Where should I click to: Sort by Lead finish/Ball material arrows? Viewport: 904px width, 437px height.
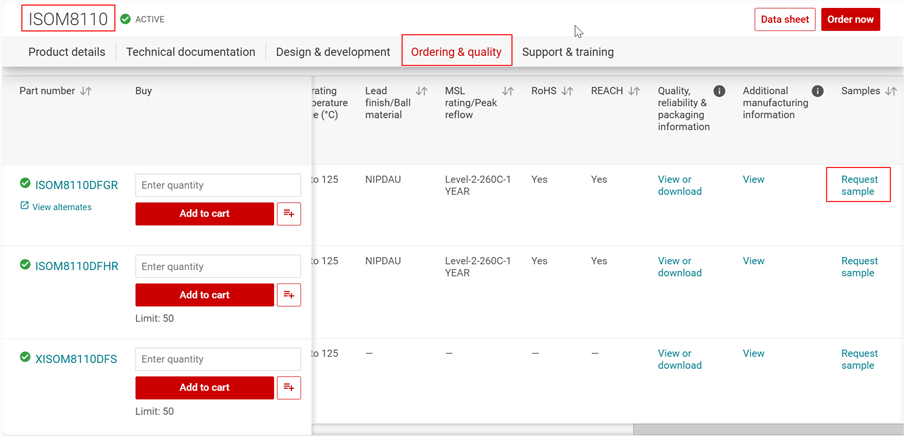pyautogui.click(x=421, y=91)
